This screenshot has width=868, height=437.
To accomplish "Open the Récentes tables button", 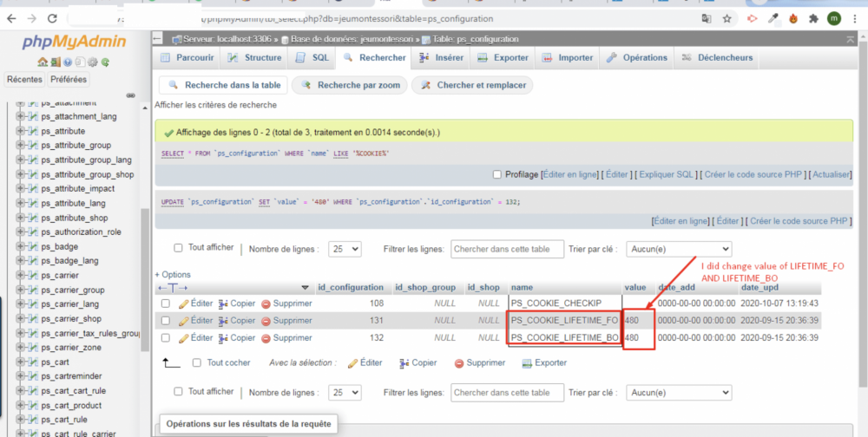I will (x=24, y=80).
